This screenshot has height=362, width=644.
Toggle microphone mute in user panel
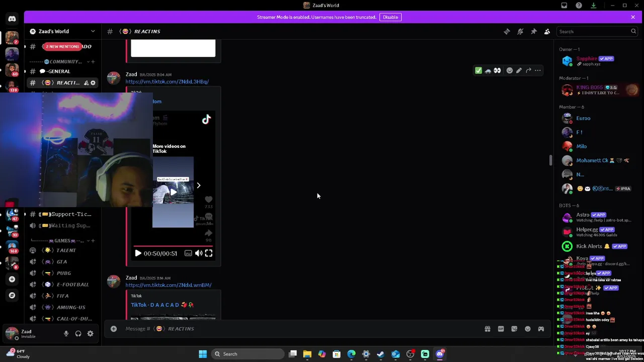click(x=66, y=333)
